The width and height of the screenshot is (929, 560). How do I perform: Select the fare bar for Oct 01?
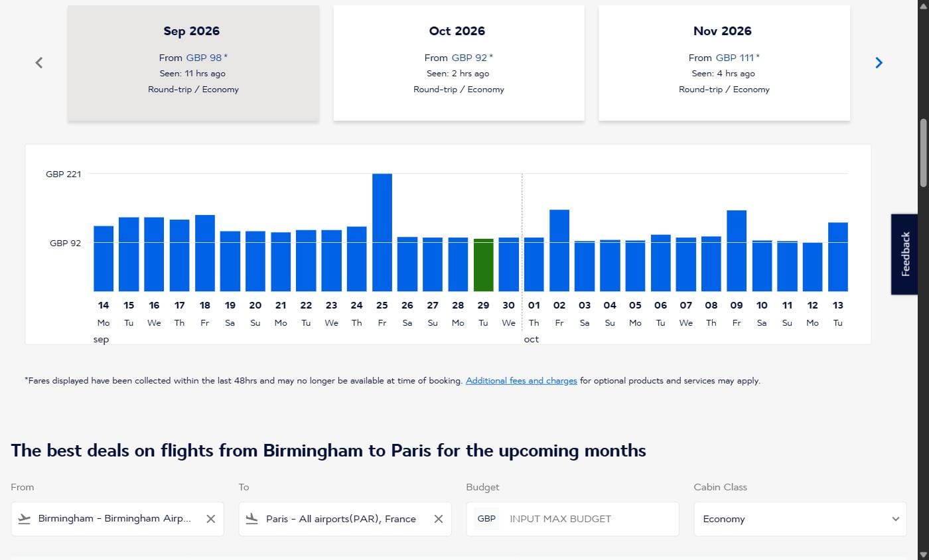pyautogui.click(x=534, y=264)
